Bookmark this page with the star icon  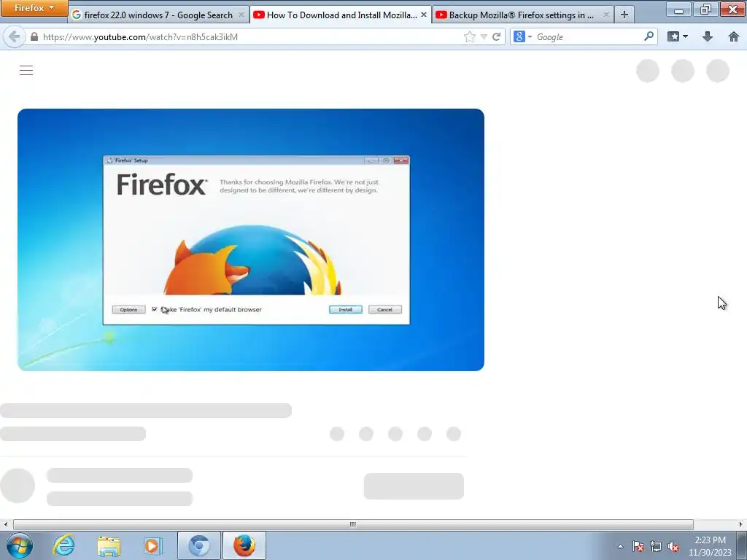(469, 36)
